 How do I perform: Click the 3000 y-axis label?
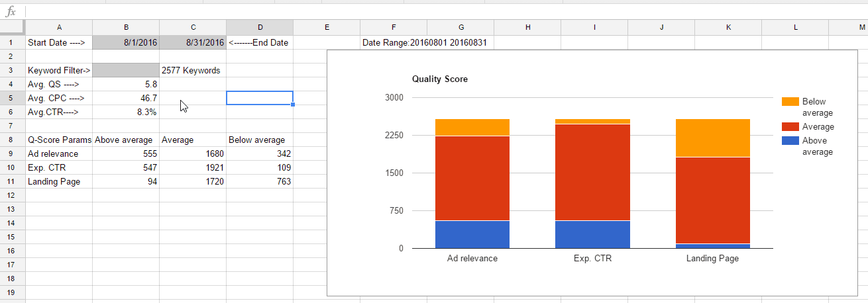tap(394, 97)
